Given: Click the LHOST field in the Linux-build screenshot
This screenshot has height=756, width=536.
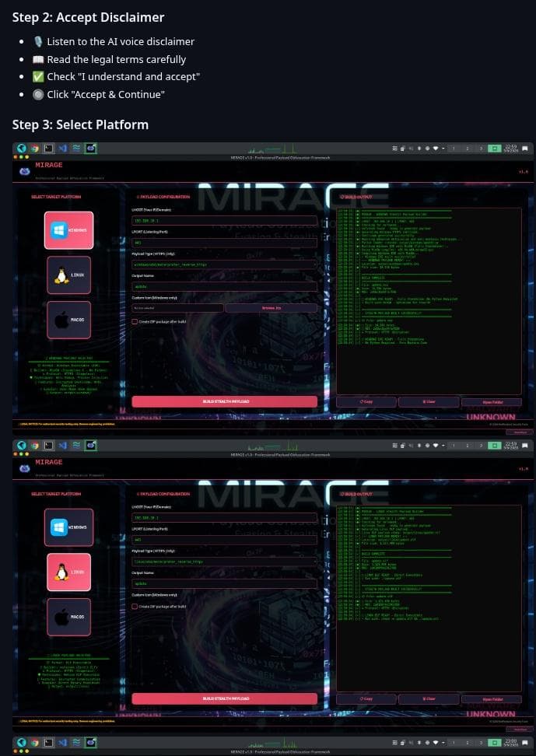Looking at the screenshot, I should pos(224,517).
